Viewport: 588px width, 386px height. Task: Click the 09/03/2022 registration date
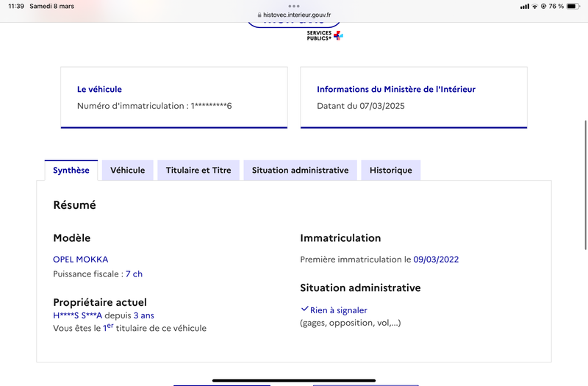[436, 260]
